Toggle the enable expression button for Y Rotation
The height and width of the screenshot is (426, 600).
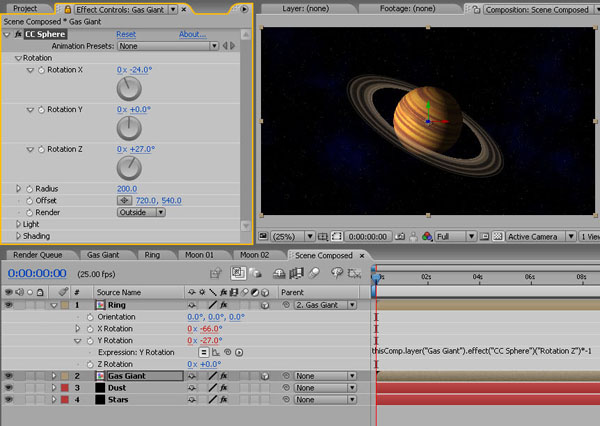point(203,353)
